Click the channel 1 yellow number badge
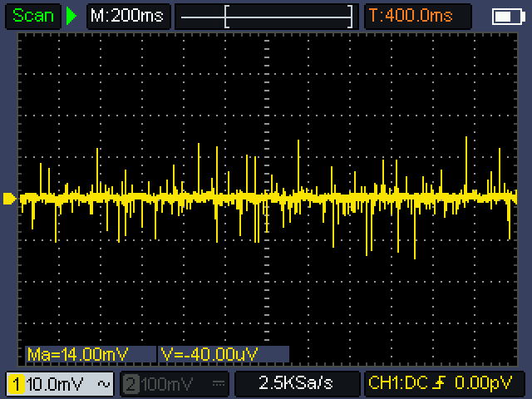 pyautogui.click(x=17, y=384)
